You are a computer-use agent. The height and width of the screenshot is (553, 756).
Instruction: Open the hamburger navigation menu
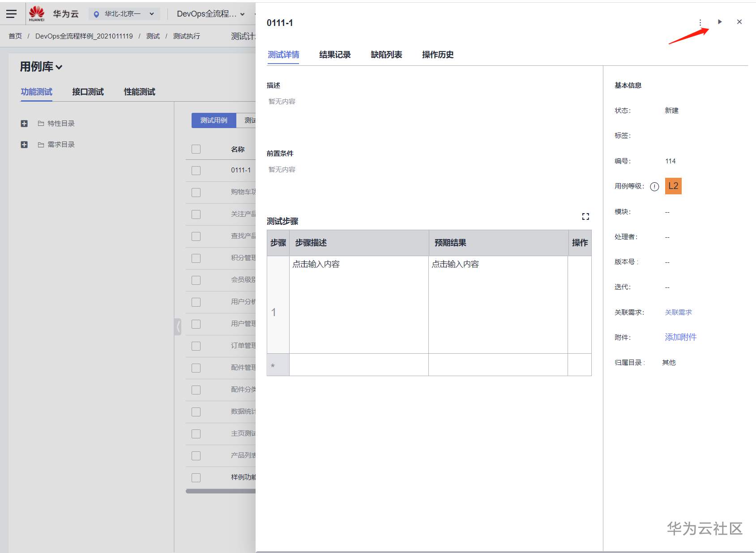(11, 14)
